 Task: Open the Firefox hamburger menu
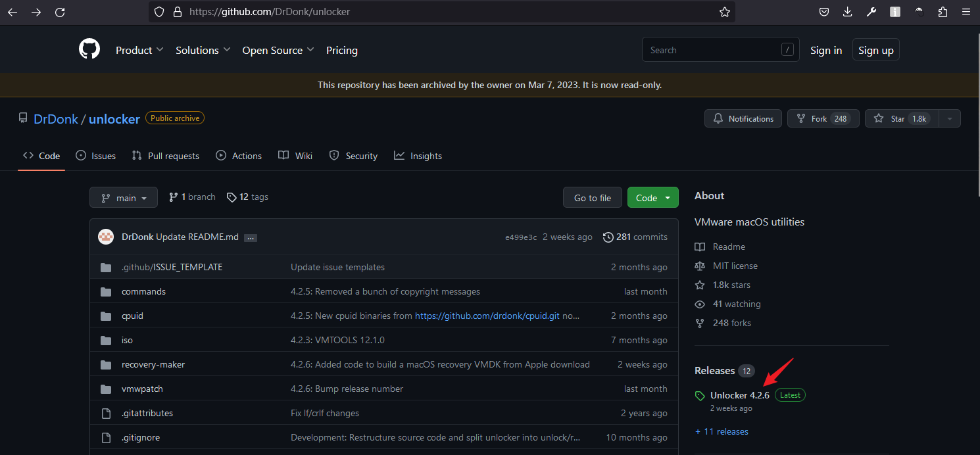966,12
